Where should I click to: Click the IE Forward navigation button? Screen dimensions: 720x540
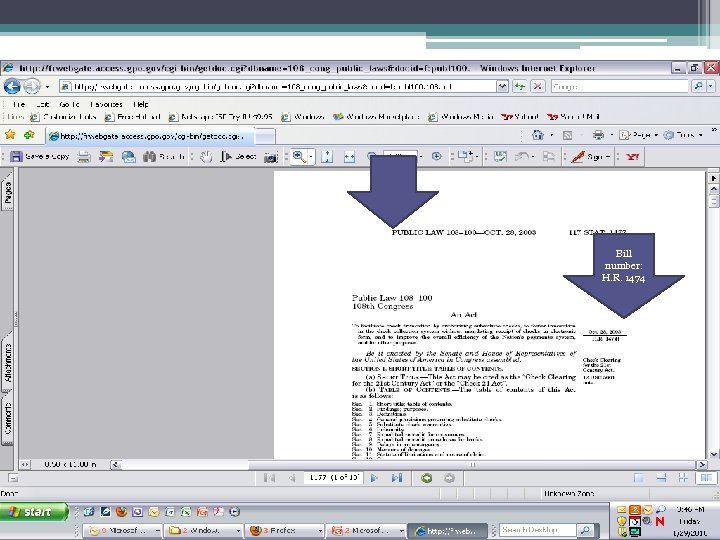pyautogui.click(x=32, y=86)
